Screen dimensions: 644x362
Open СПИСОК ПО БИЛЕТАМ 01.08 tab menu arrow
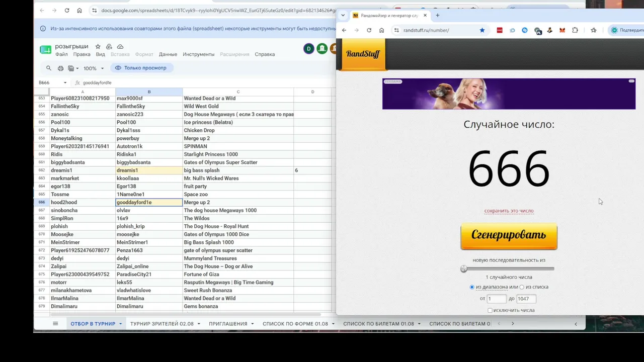(419, 324)
